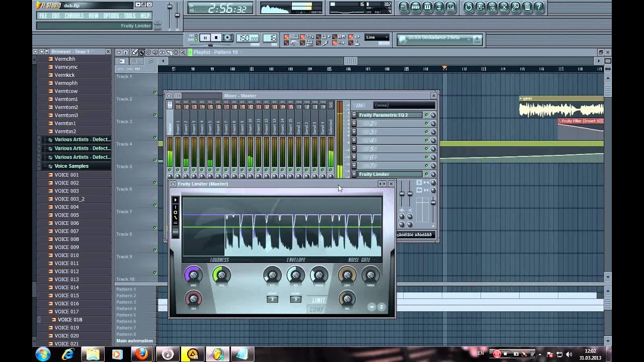Screen dimensions: 644x362
Task: Select the tempo display 150.000
Action: [248, 38]
